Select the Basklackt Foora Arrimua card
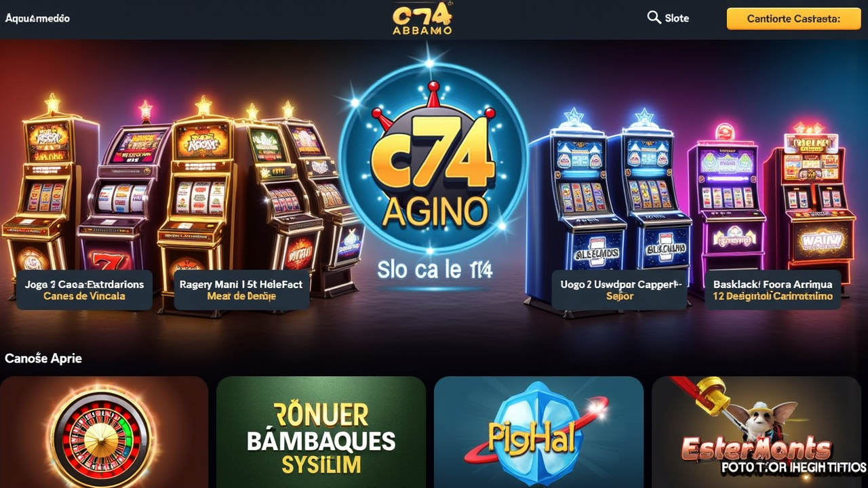Screen dimensions: 868x488 click(772, 290)
